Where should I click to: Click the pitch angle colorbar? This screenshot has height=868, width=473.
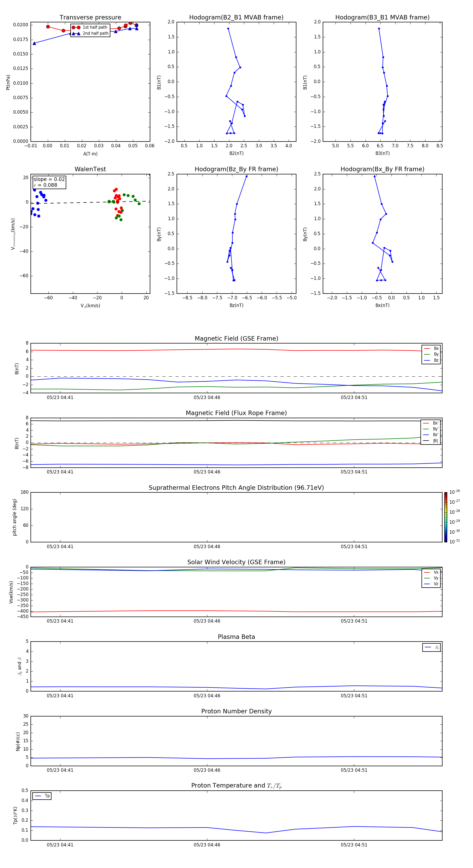446,517
